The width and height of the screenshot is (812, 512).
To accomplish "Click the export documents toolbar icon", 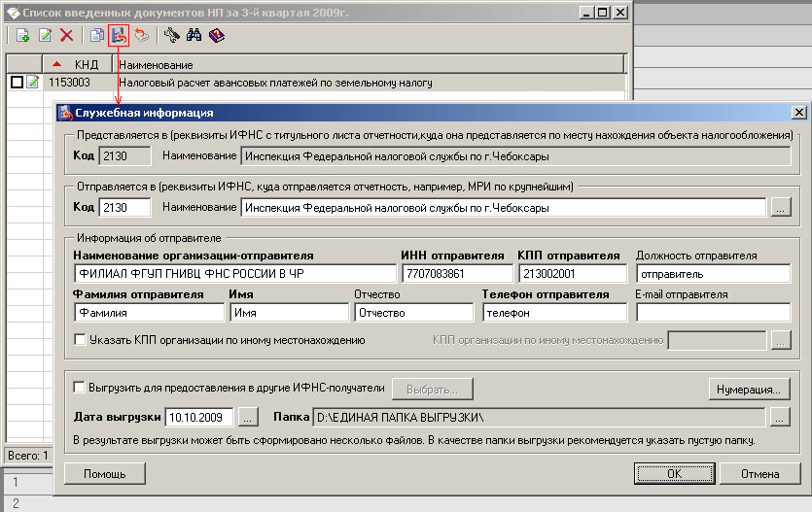I will click(119, 35).
